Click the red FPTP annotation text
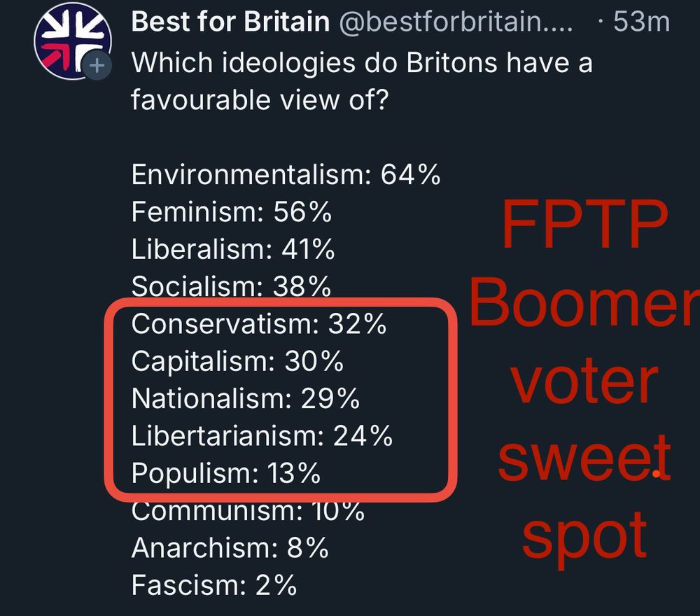Screen dimensions: 700x616 [x=583, y=225]
